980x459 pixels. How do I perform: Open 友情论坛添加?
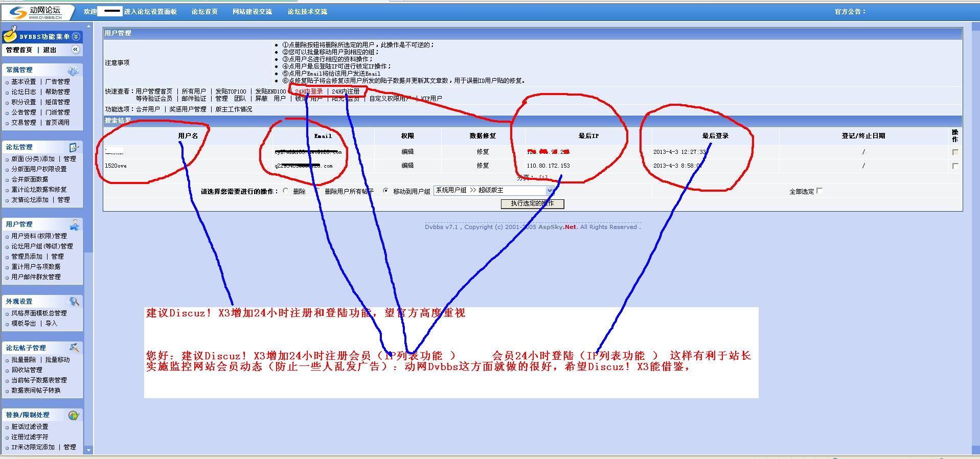[x=30, y=200]
